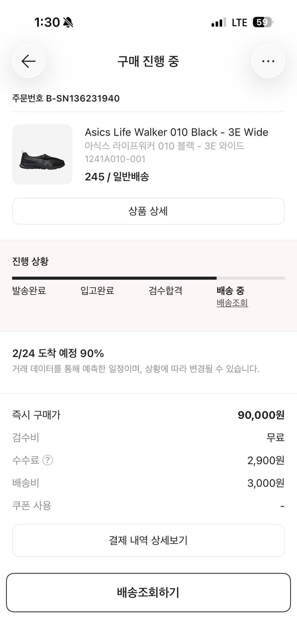
Task: Tap 배송조회하기 to track the shipment
Action: coord(148,592)
